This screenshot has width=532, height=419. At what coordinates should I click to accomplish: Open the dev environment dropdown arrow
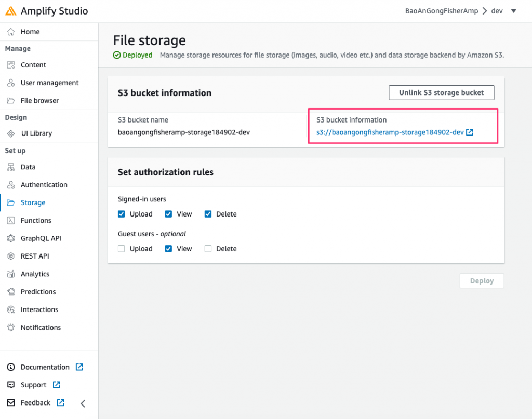(514, 11)
